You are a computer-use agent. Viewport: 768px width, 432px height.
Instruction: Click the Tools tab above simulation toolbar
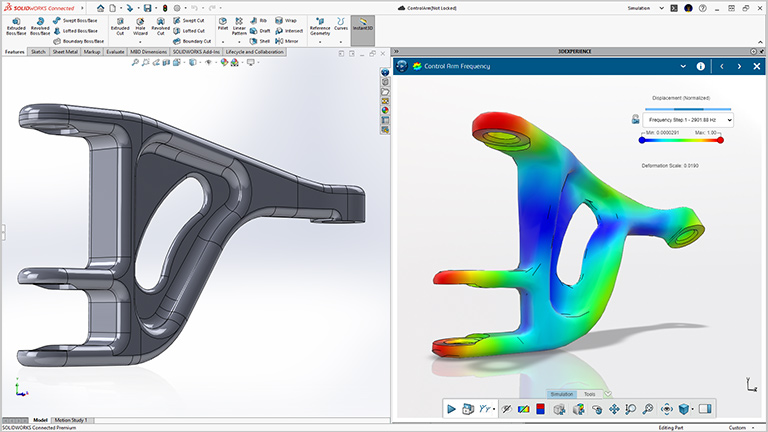pyautogui.click(x=590, y=394)
